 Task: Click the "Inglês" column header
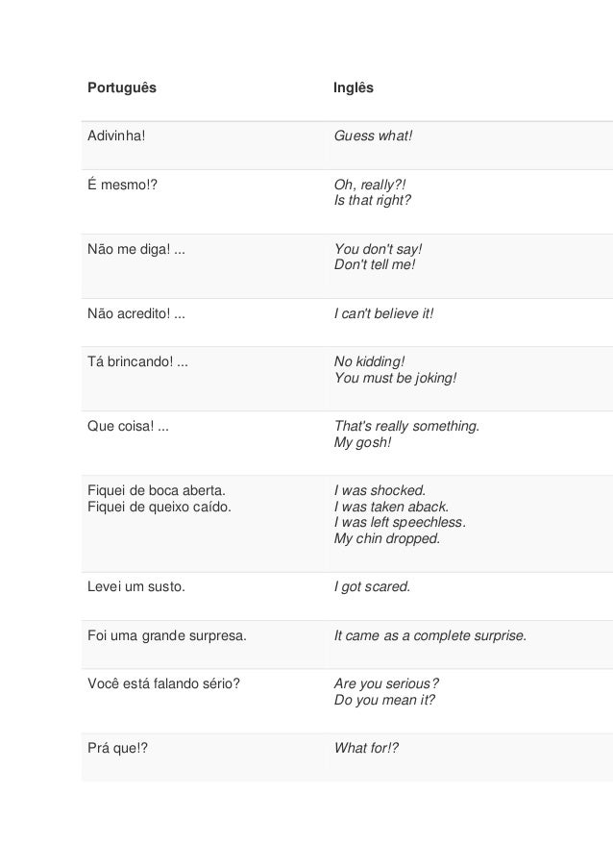(x=353, y=88)
